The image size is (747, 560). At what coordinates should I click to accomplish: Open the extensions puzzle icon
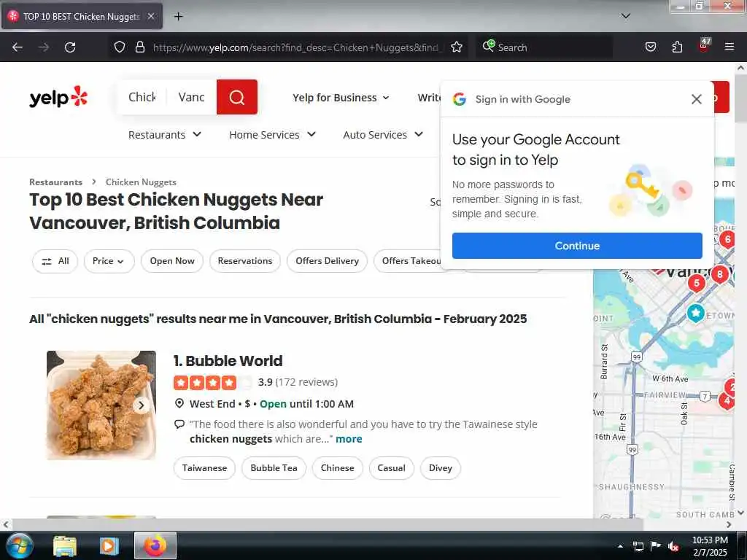coord(677,47)
